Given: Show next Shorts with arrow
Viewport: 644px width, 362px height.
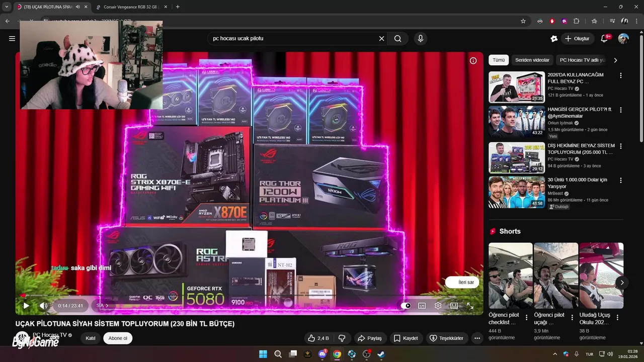Looking at the screenshot, I should click(622, 283).
